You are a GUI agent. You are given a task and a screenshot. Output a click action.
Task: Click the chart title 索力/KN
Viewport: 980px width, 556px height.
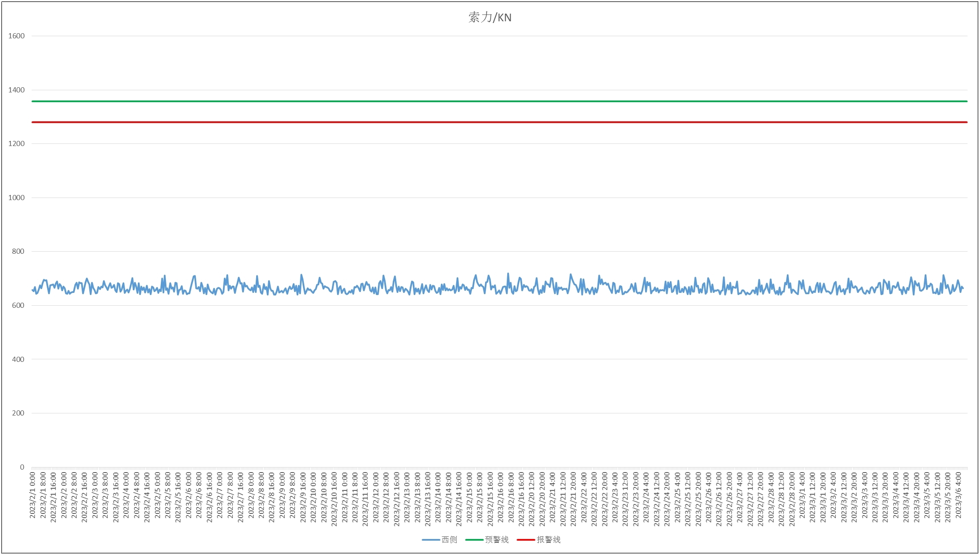click(x=490, y=17)
